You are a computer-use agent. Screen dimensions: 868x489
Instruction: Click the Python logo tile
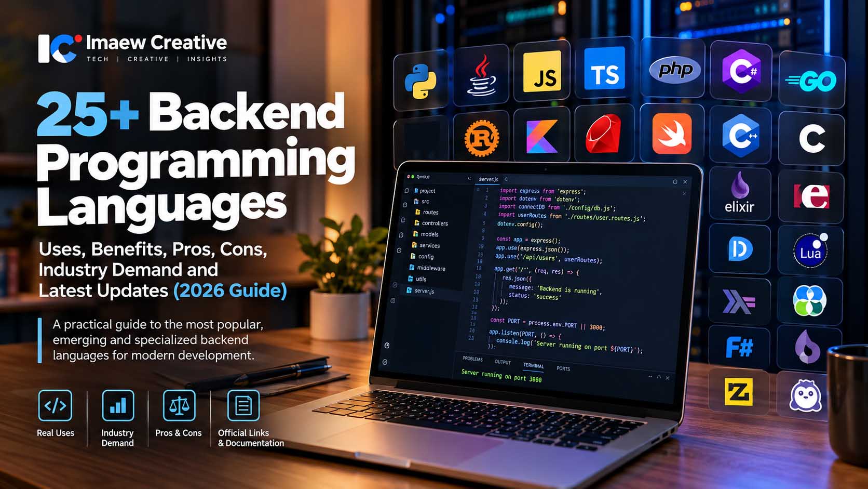[x=421, y=82]
